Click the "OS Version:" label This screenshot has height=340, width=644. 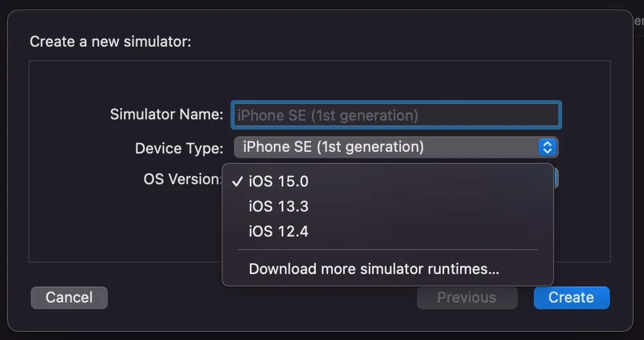tap(182, 179)
